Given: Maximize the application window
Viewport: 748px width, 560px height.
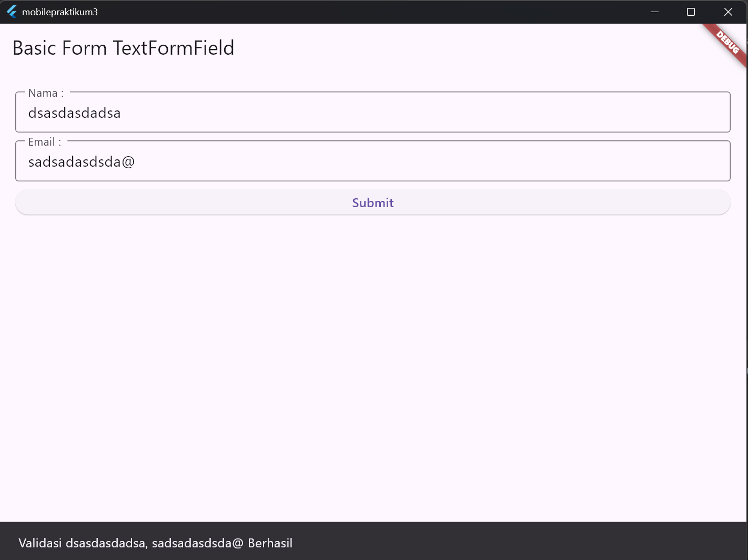Looking at the screenshot, I should 691,12.
